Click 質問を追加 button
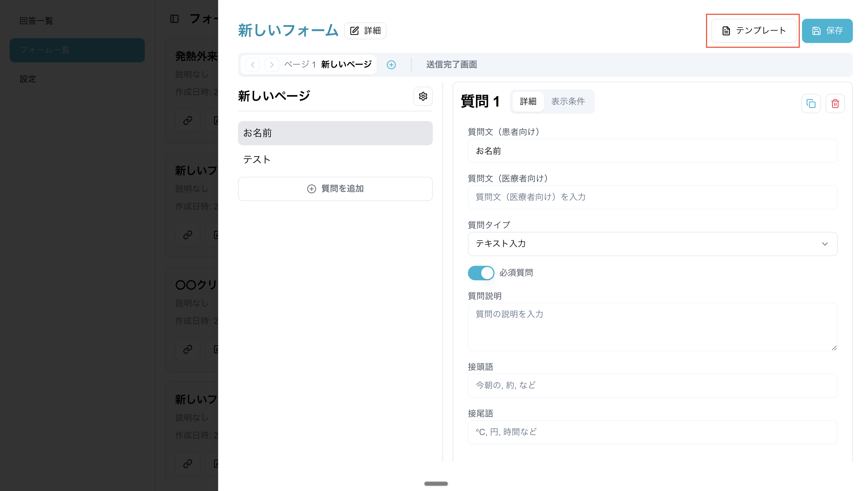 pos(335,189)
